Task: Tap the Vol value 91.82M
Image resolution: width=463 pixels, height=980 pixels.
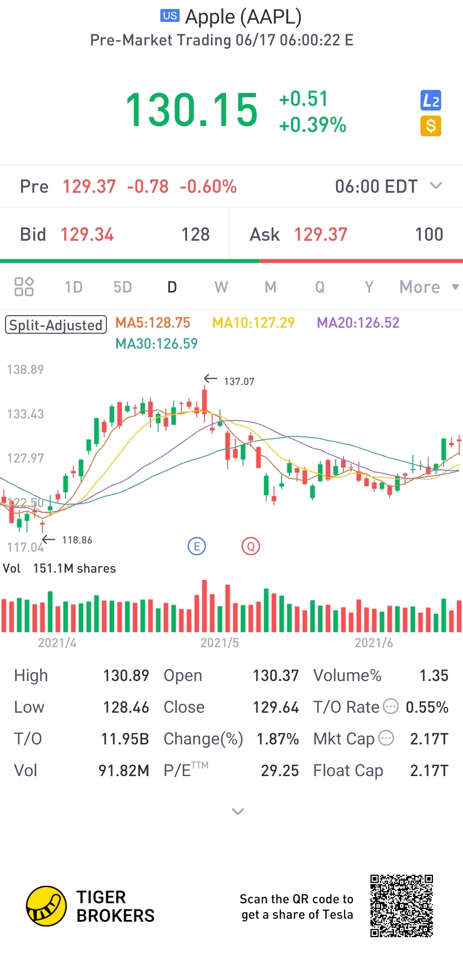Action: coord(124,771)
